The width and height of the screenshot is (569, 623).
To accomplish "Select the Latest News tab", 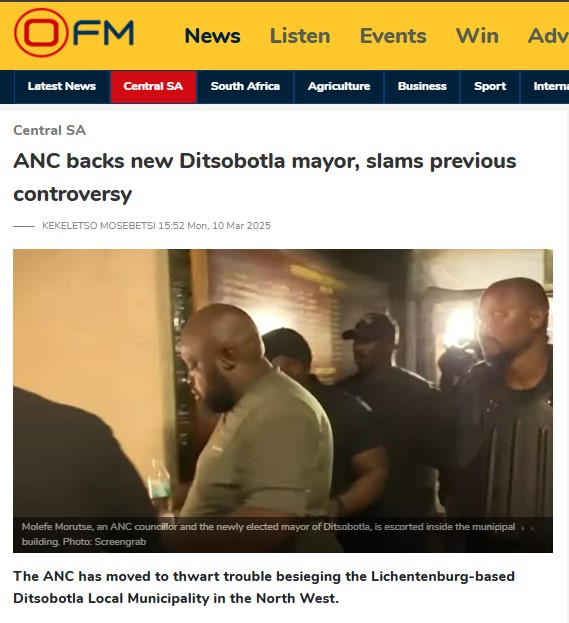I will click(62, 87).
